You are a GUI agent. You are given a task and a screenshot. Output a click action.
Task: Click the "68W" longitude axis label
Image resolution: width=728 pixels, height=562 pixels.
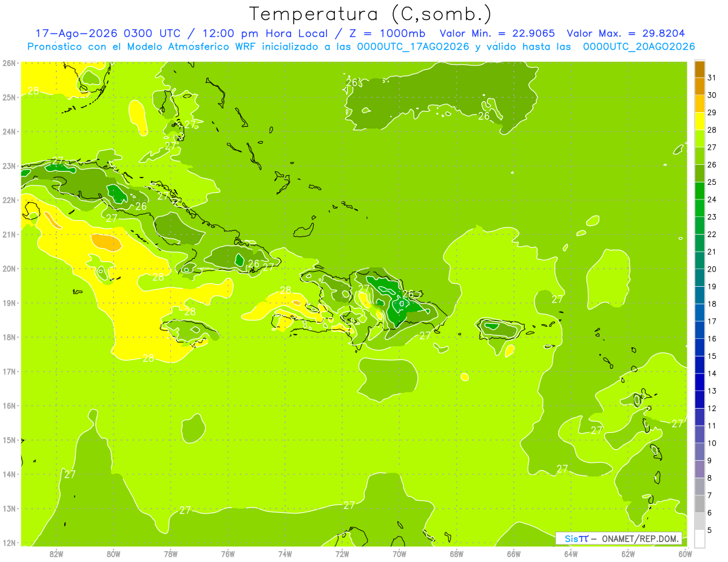[x=457, y=554]
